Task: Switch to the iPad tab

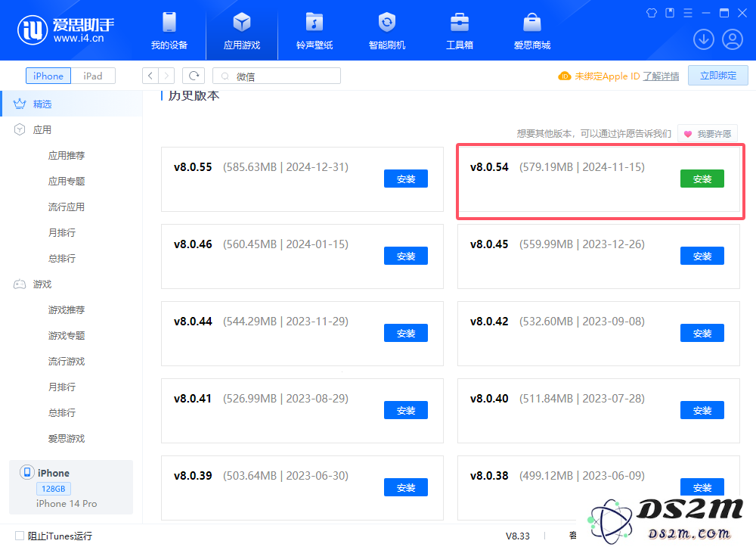Action: 92,76
